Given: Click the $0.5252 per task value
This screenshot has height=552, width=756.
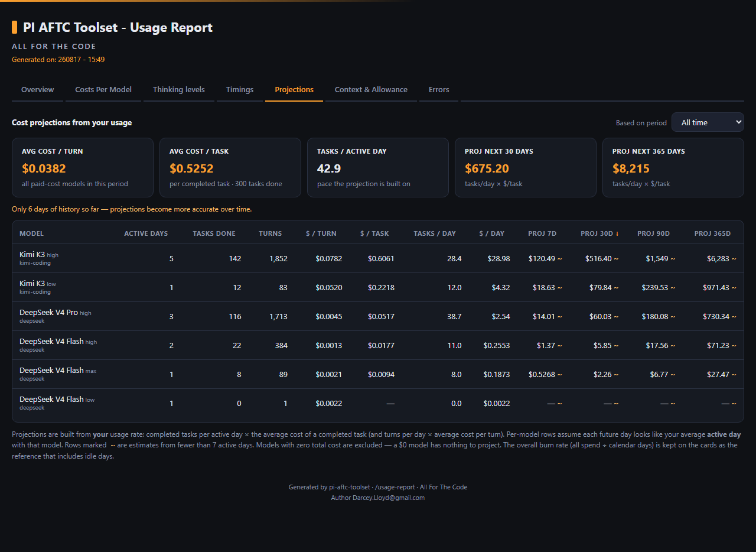Looking at the screenshot, I should [x=191, y=168].
